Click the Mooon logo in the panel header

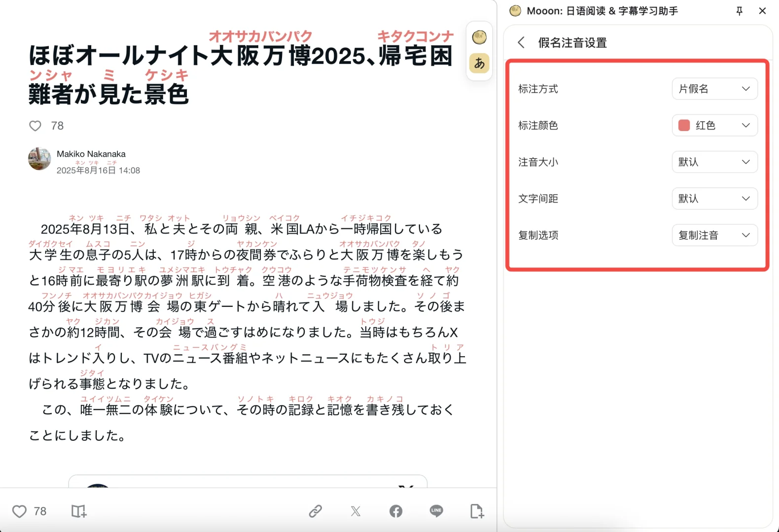click(515, 11)
